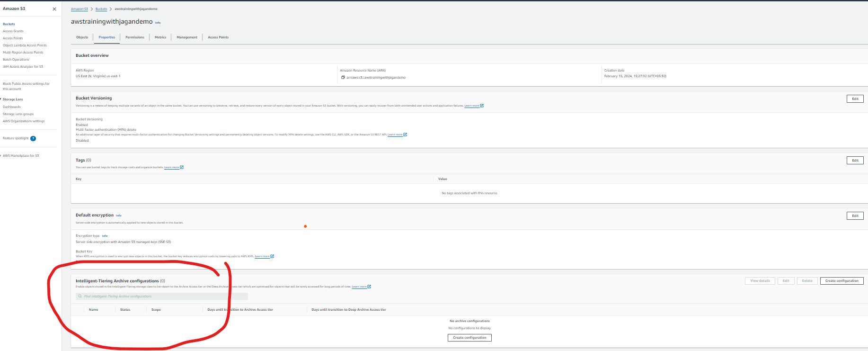The image size is (868, 351).
Task: Open Storage Lens groups
Action: click(18, 114)
